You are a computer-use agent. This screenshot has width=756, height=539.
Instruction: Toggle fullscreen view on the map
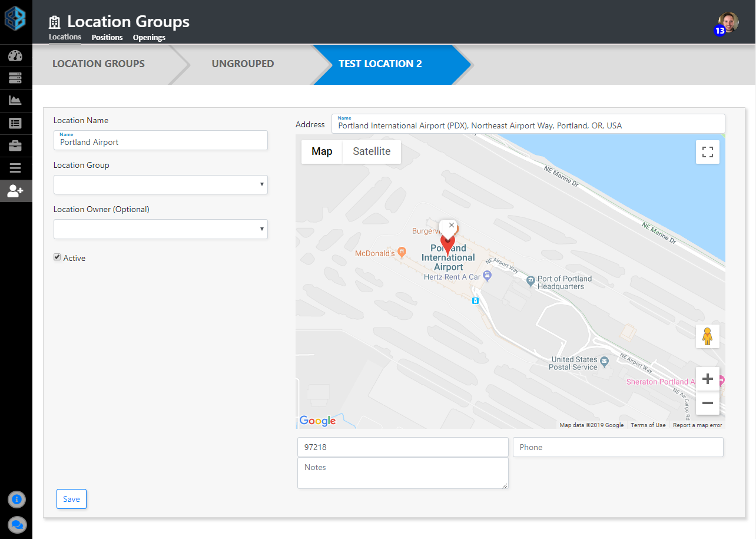point(707,152)
